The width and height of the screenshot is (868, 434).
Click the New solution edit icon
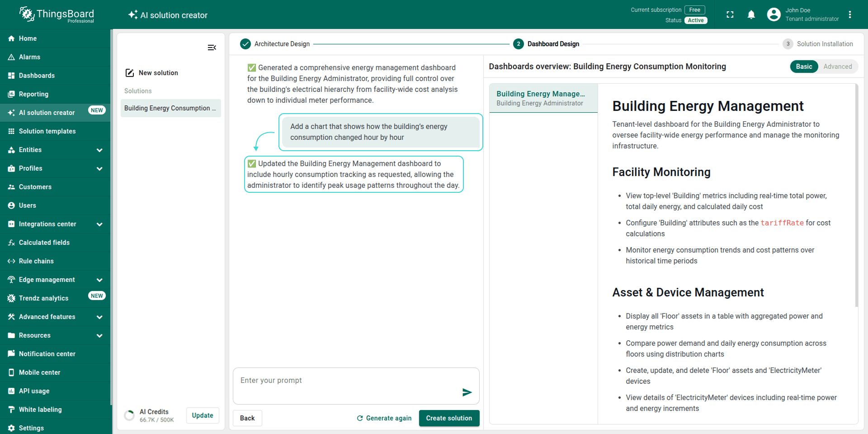130,73
